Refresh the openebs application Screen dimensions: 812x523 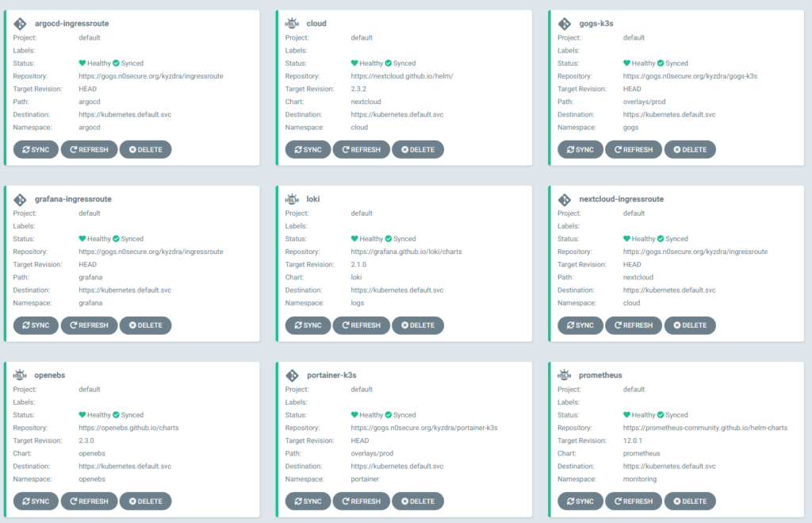89,502
